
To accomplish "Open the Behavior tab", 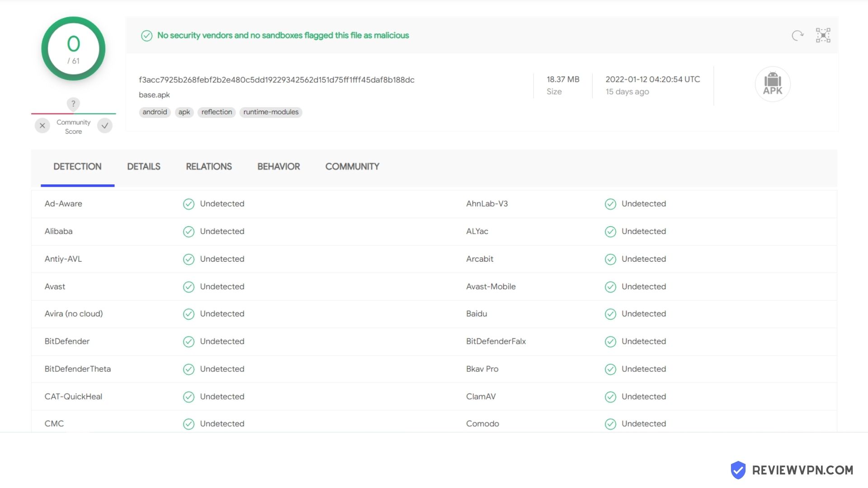I will pyautogui.click(x=278, y=167).
